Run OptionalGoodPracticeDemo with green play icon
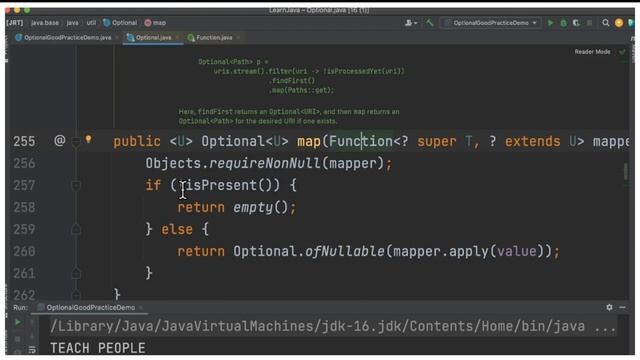This screenshot has height=360, width=640. point(550,23)
